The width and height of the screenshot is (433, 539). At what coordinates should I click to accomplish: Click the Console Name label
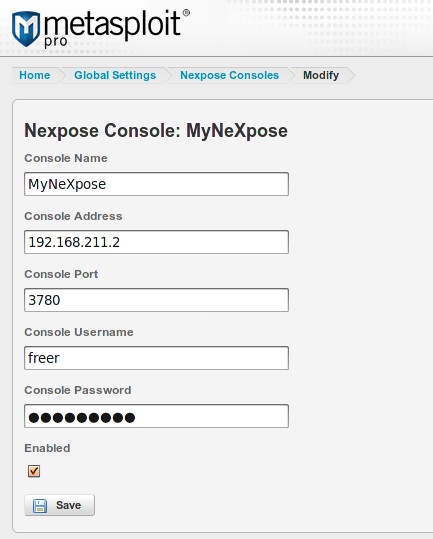[66, 158]
